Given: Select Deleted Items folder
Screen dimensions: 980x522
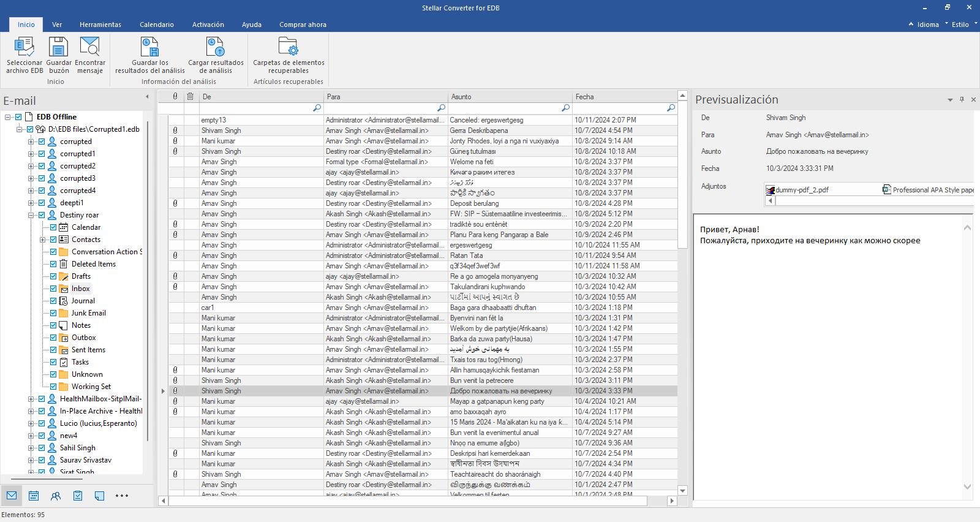Looking at the screenshot, I should (x=93, y=264).
